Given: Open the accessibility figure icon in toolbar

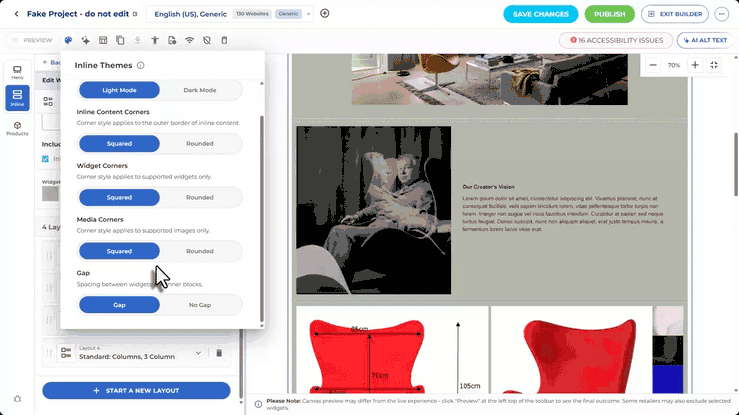Looking at the screenshot, I should click(155, 41).
